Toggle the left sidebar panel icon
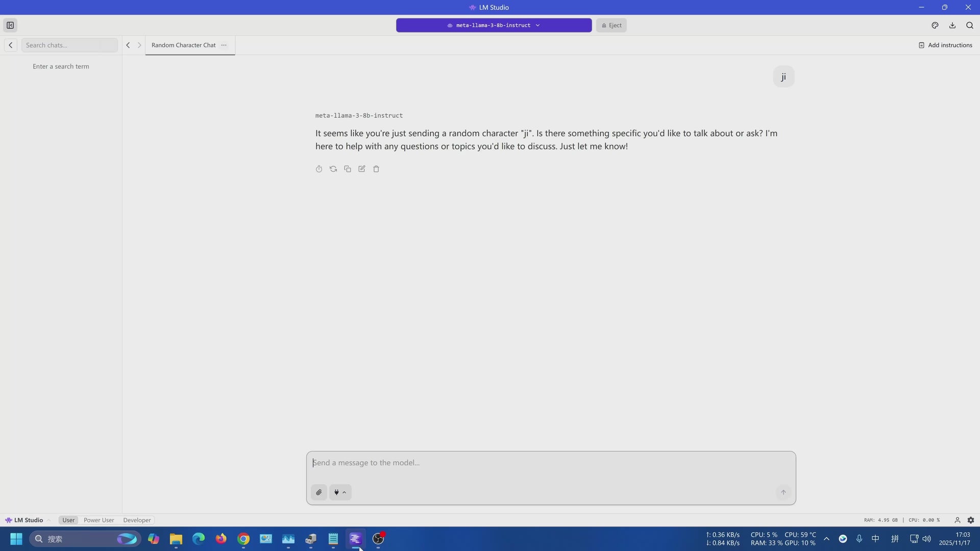980x551 pixels. (10, 25)
